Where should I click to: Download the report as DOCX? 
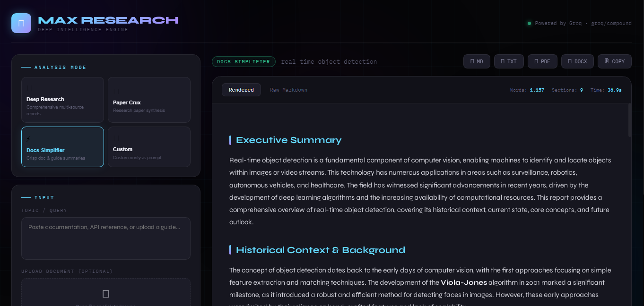coord(577,61)
